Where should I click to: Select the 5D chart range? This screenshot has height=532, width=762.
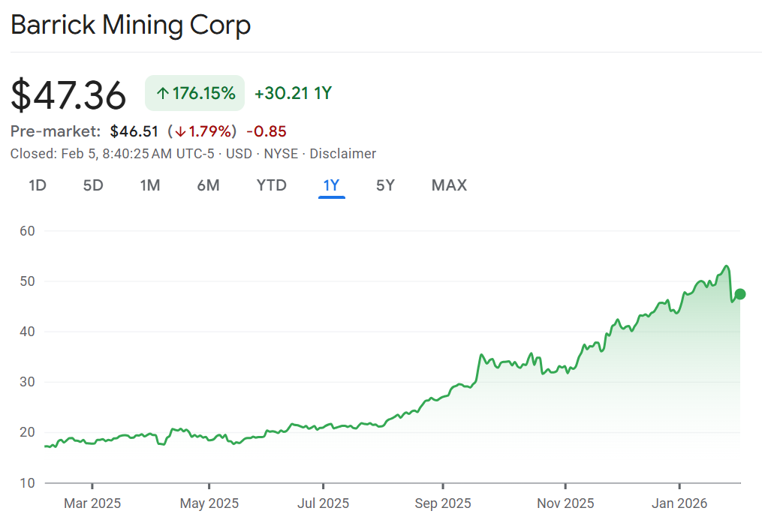click(93, 185)
